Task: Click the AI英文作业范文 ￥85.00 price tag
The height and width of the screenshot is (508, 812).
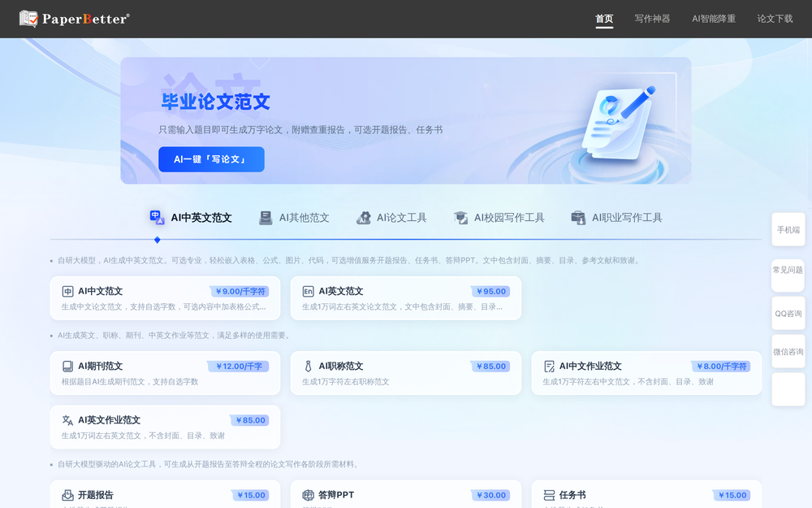Action: [x=249, y=420]
